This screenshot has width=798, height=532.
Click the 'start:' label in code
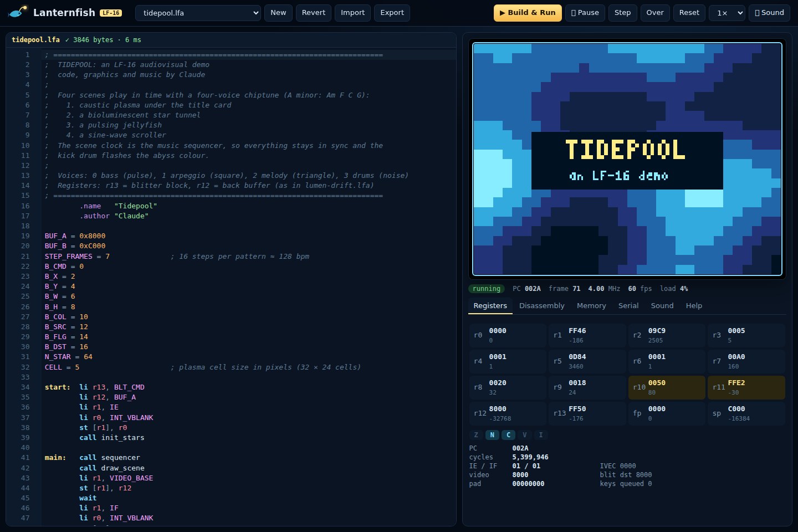click(x=58, y=387)
